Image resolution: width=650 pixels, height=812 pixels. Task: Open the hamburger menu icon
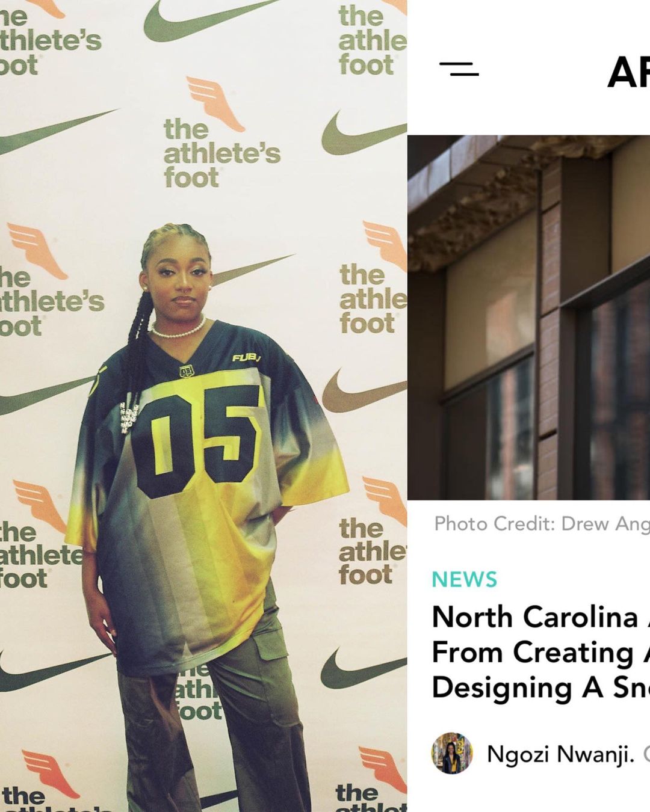point(459,69)
